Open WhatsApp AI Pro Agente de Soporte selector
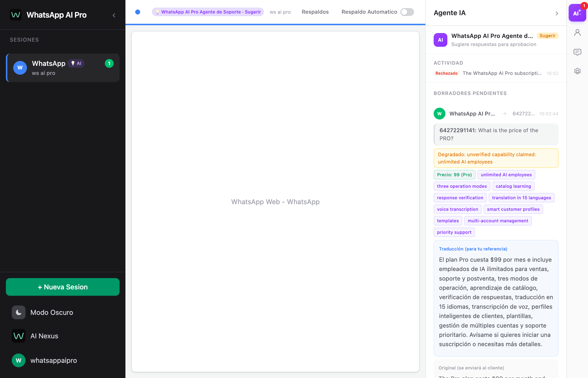 pos(208,12)
